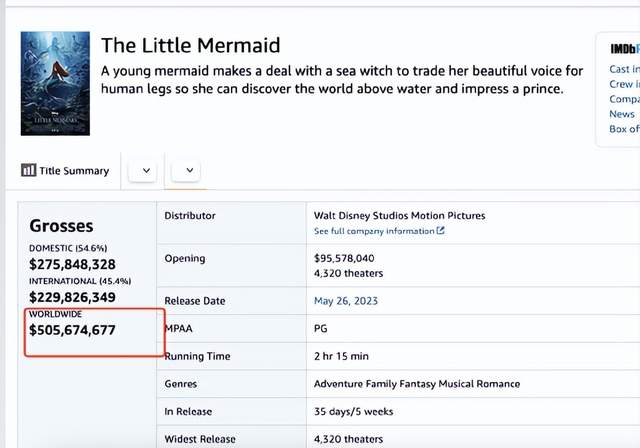Click the Box office link in IMDbPro panel
Image resolution: width=640 pixels, height=448 pixels.
click(x=624, y=129)
